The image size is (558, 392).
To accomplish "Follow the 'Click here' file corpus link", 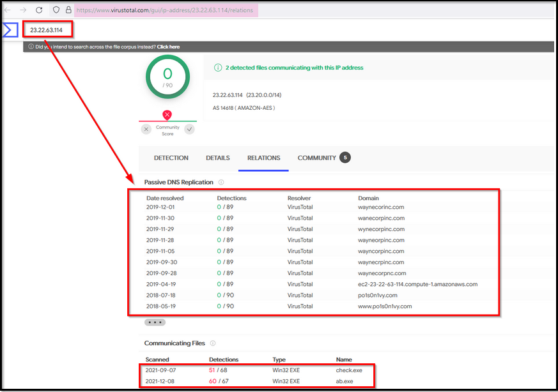I will 168,47.
